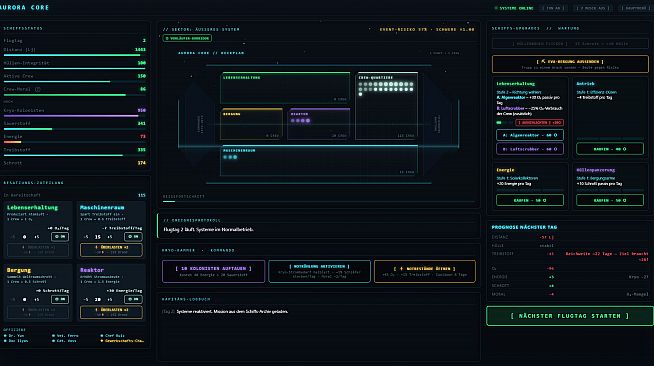Buy the Hüllenpanzerung upgrade via Kaufen
Screen dimensions: 654x366
(610, 201)
